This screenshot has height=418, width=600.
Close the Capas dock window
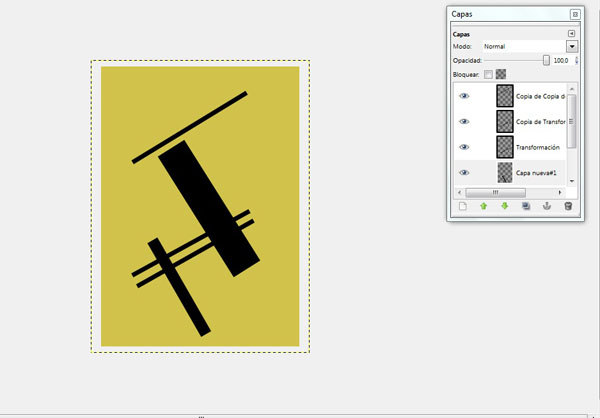click(575, 15)
